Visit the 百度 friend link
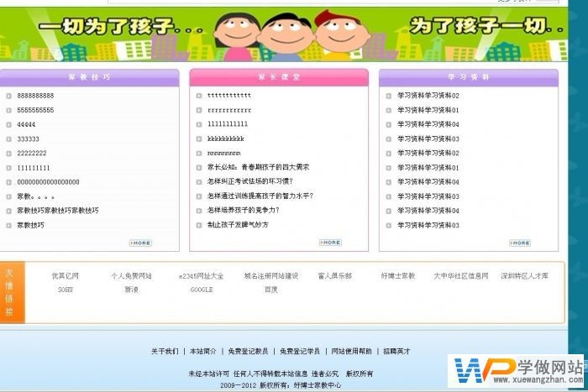588x392 pixels. [271, 290]
